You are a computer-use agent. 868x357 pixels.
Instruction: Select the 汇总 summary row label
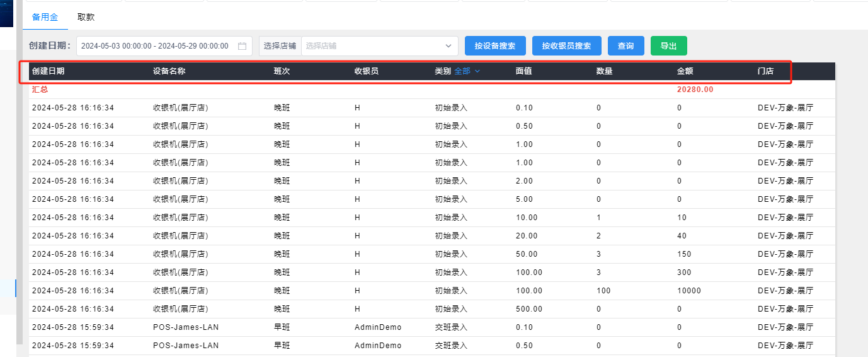pos(40,90)
